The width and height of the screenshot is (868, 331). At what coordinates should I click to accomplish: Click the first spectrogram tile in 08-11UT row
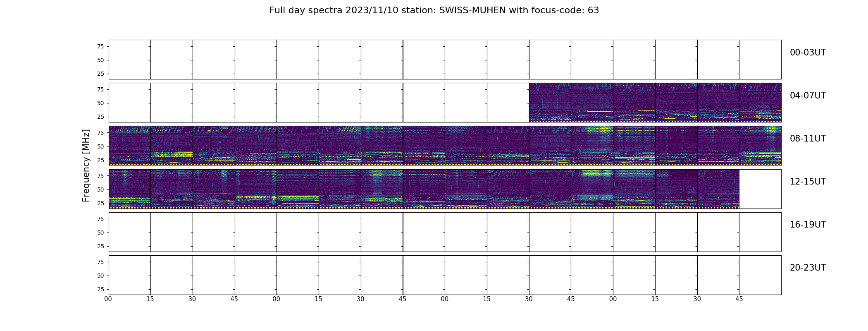[x=130, y=146]
